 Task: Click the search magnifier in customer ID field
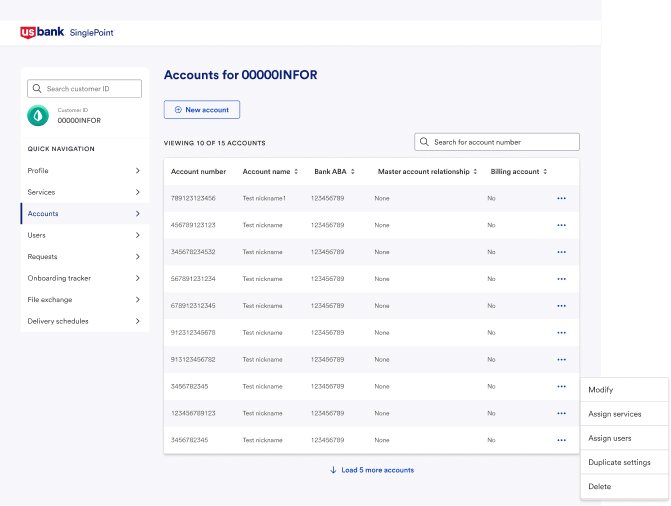(37, 89)
